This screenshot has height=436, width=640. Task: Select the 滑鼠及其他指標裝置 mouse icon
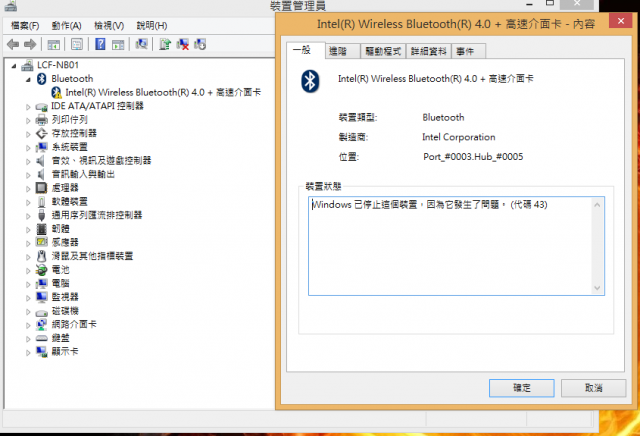point(41,256)
